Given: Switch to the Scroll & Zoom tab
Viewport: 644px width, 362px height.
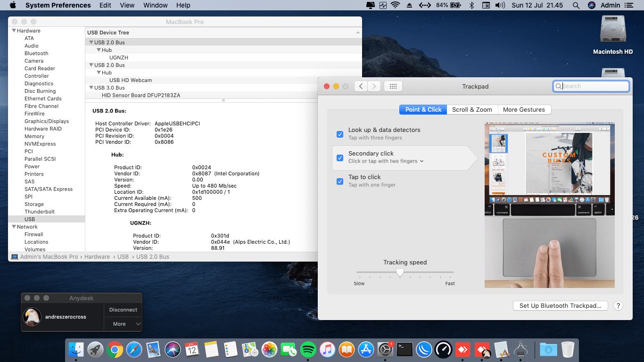Looking at the screenshot, I should (472, 110).
